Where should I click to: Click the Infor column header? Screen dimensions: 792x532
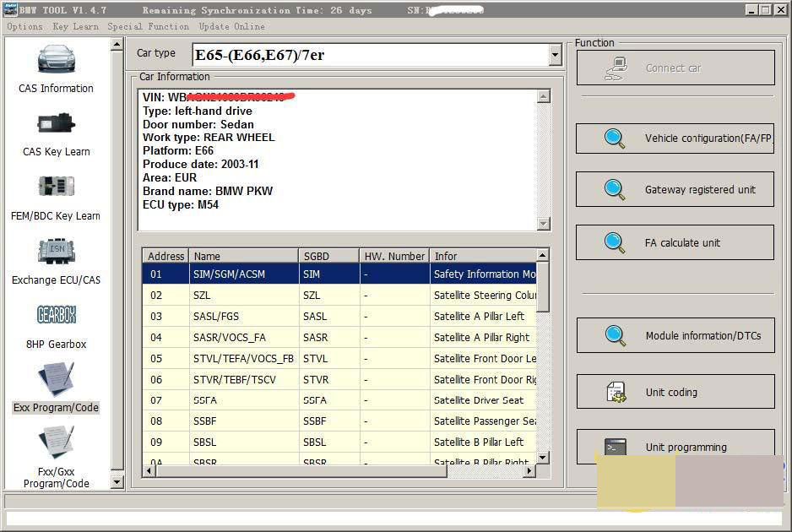pos(483,256)
